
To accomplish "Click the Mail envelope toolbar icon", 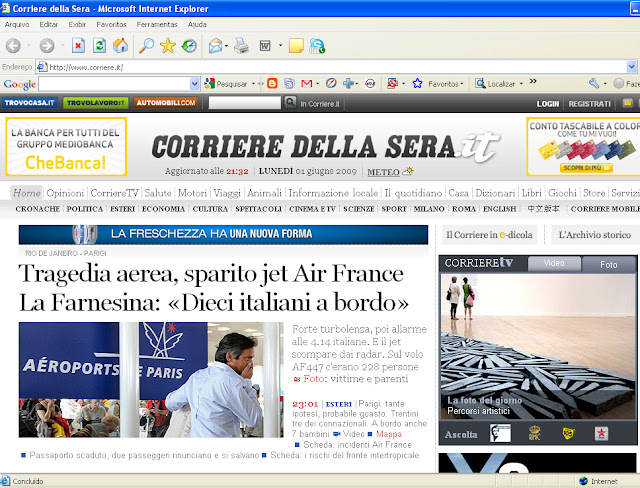I will (x=215, y=46).
